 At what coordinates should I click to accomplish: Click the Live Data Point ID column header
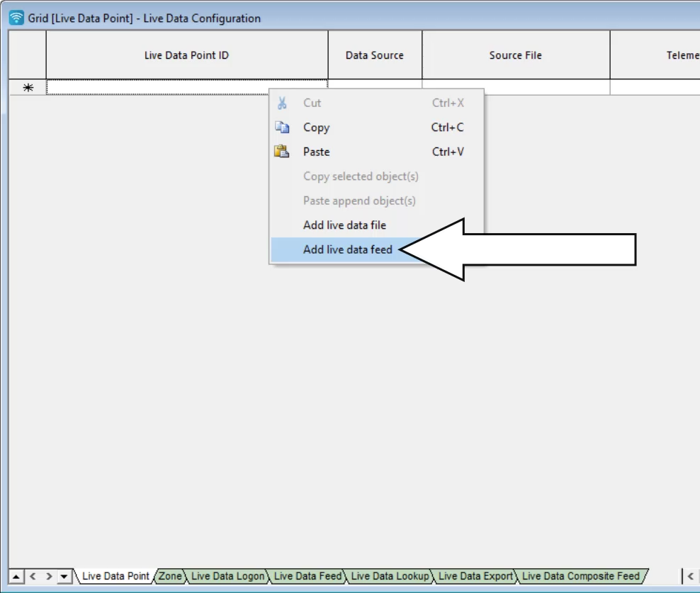[186, 55]
